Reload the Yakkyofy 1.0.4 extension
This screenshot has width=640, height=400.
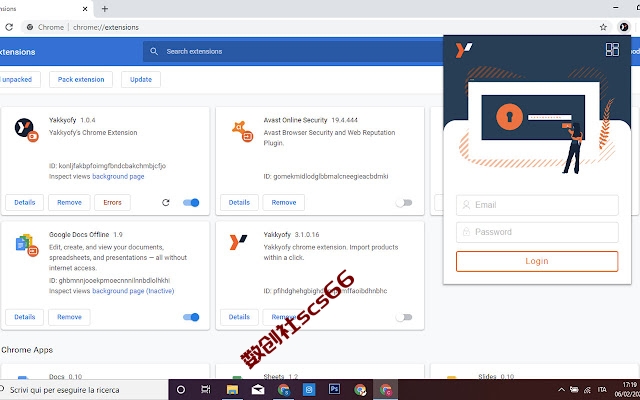click(x=165, y=202)
